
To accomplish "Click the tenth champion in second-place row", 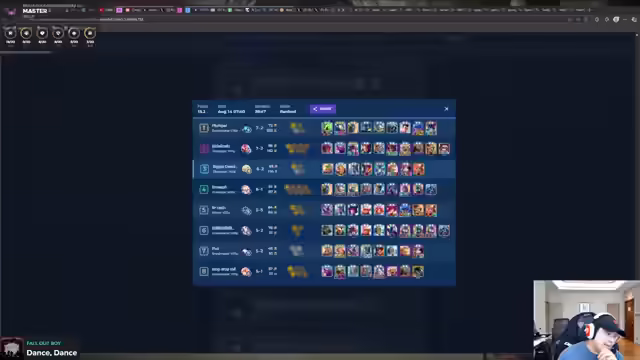I will coord(444,149).
